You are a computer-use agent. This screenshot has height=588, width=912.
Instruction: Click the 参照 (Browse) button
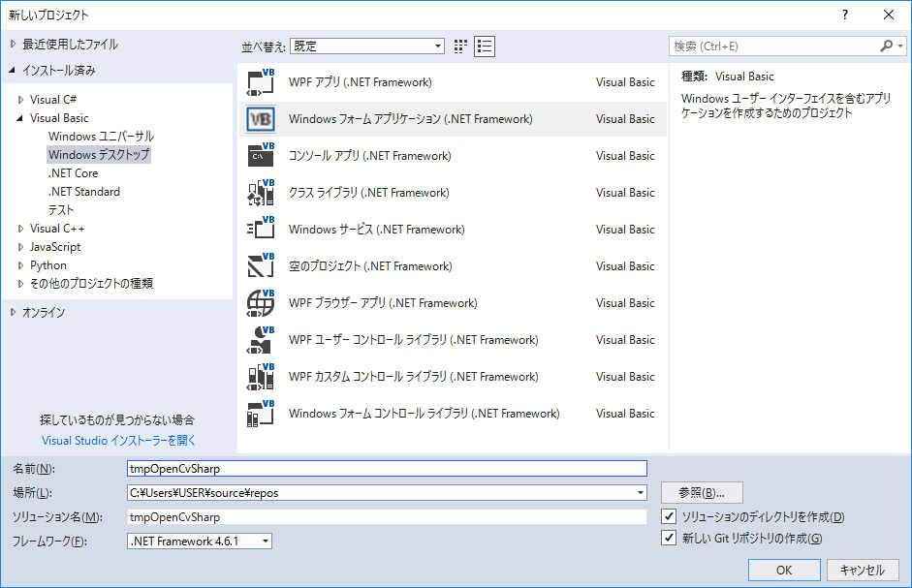[x=701, y=492]
